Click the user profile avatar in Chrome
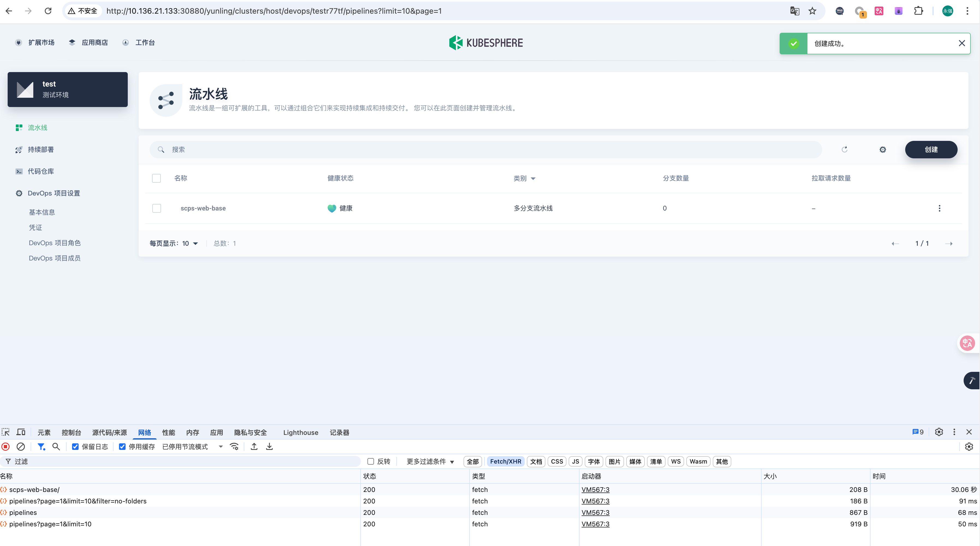Viewport: 980px width, 546px height. (x=947, y=11)
